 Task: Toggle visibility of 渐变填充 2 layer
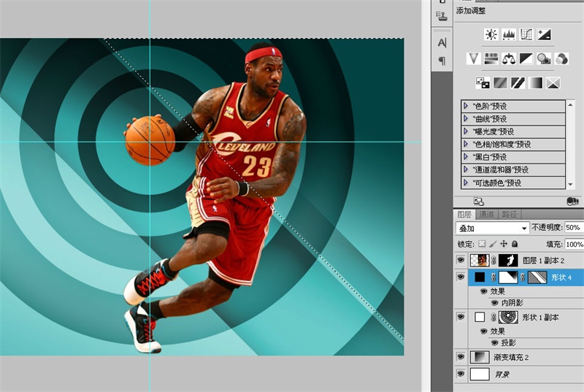460,357
